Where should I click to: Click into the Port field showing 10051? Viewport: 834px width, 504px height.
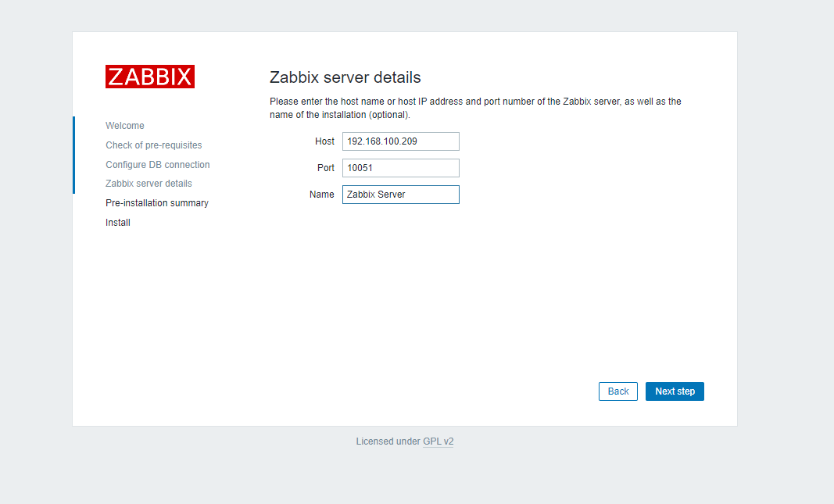pos(400,168)
